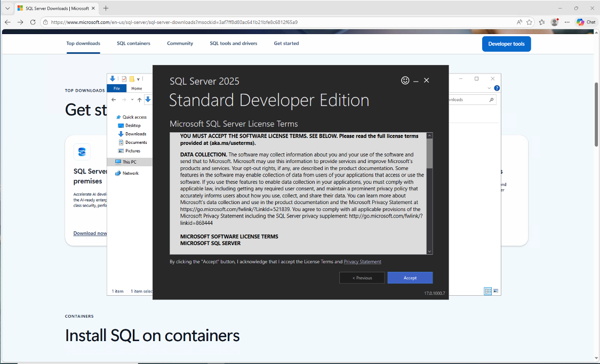Close the SQL Server Downloads browser tab
The width and height of the screenshot is (600, 364).
click(x=93, y=8)
